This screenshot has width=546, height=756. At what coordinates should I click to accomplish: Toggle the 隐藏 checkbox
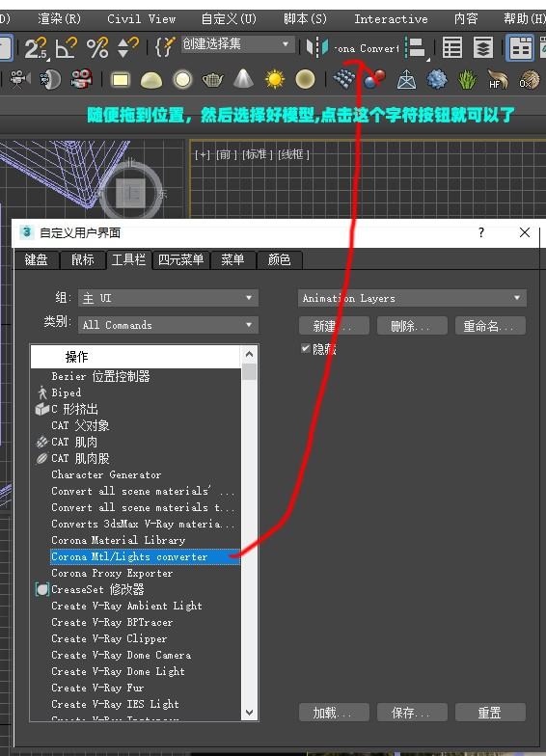click(x=305, y=348)
